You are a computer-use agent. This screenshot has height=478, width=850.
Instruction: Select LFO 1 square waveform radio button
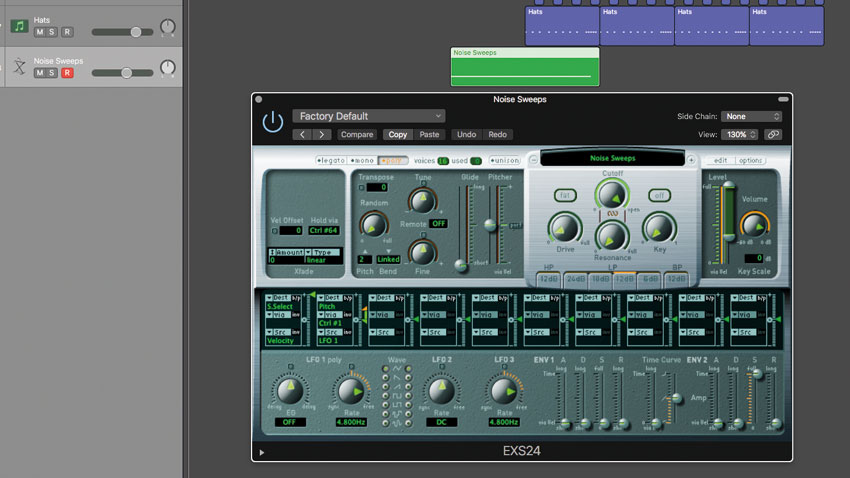(385, 396)
